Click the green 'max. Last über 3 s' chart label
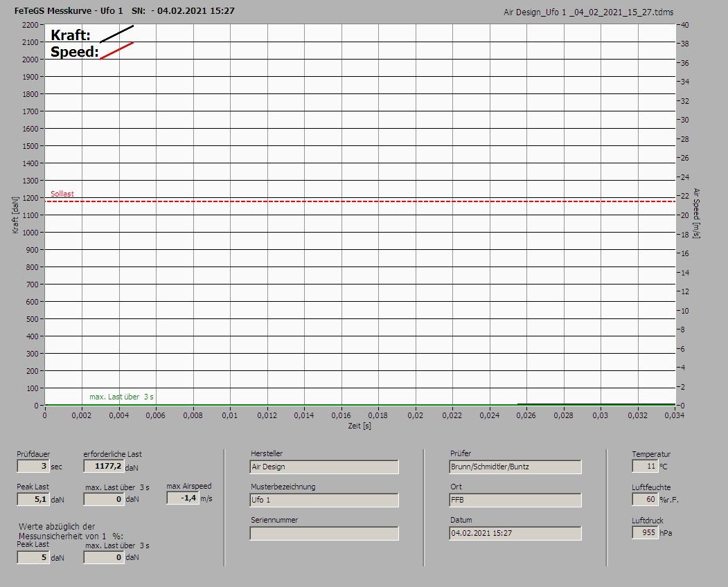 pos(121,397)
